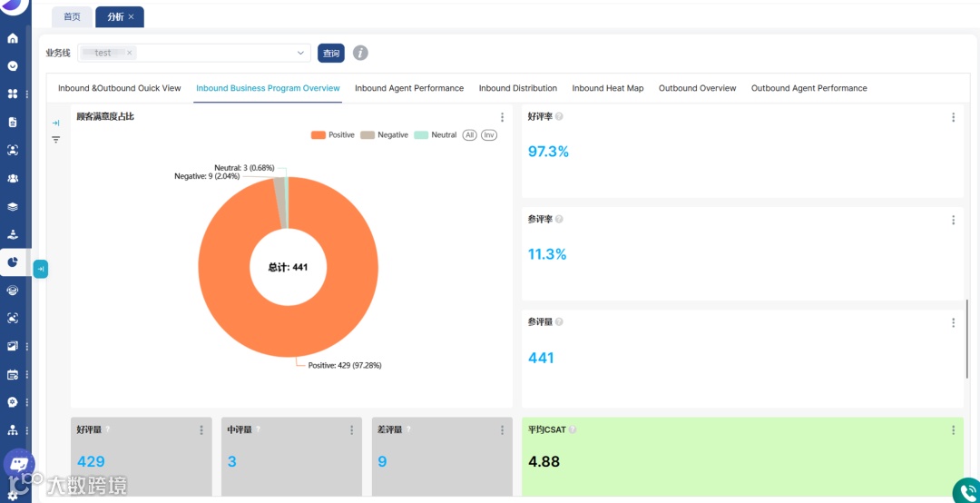
Task: Click help icon next to 平均CSAT
Action: click(573, 429)
